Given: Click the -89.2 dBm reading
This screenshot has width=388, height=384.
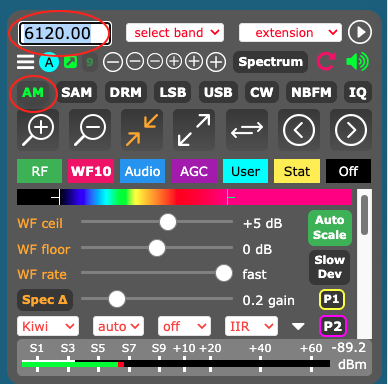Looking at the screenshot, I should pos(348,348).
